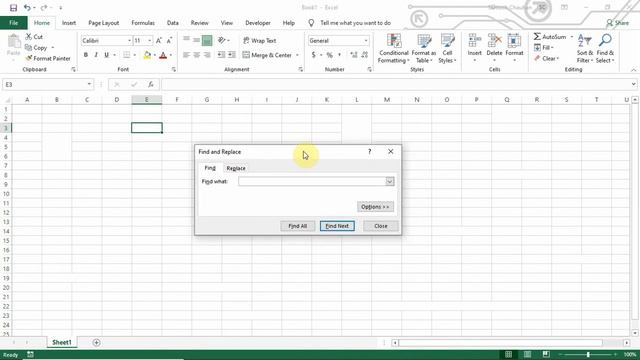640x360 pixels.
Task: Click the Font Color letter A icon
Action: tap(163, 55)
